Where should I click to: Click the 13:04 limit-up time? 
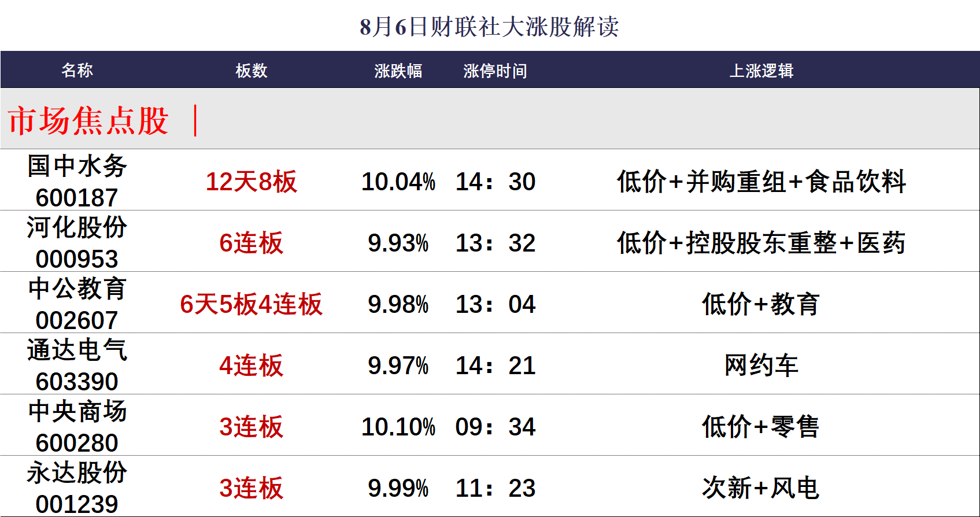495,304
